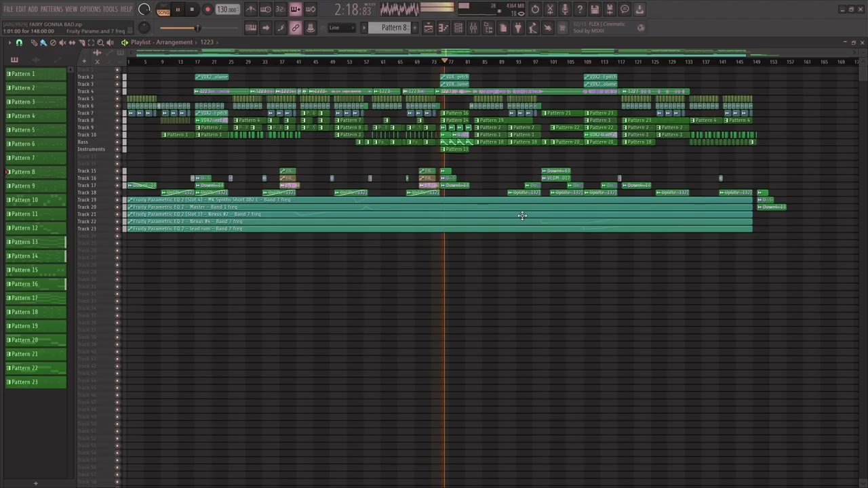
Task: Click the note/clip grouping stamp icon
Action: (311, 28)
